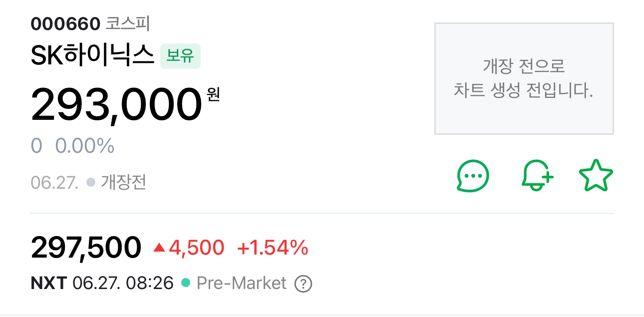This screenshot has width=644, height=317.
Task: Click the Pre-Market help question mark
Action: point(303,284)
